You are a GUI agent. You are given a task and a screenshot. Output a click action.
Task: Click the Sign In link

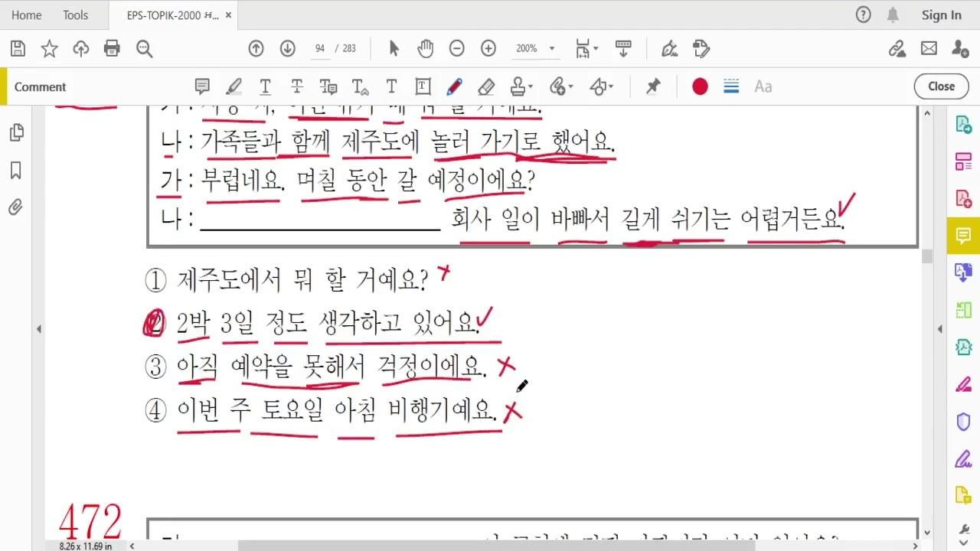[x=941, y=15]
